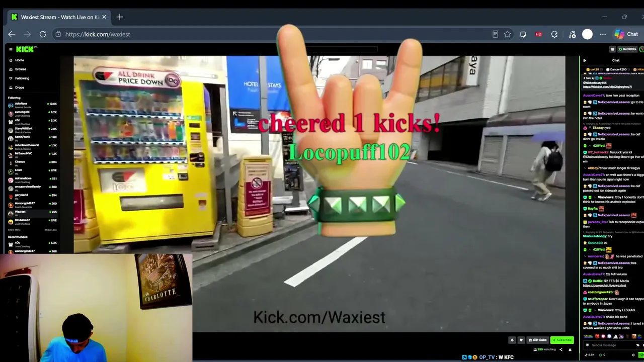Open xQc in the Recommended list
This screenshot has height=362, width=644.
32,244
